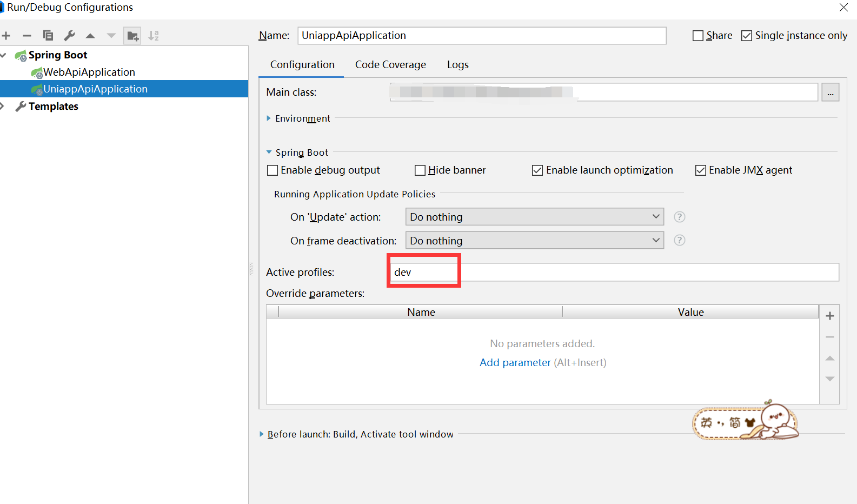This screenshot has width=857, height=504.
Task: Move override parameter up
Action: [830, 358]
